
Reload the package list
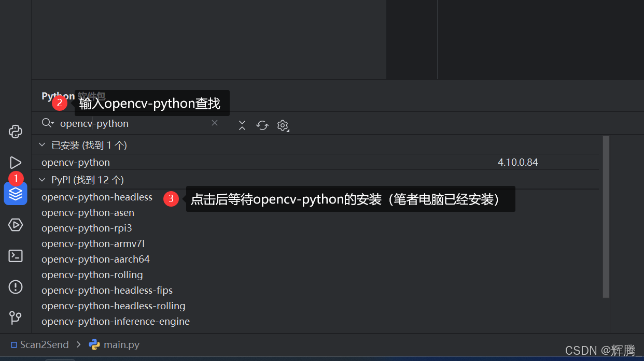click(x=262, y=125)
